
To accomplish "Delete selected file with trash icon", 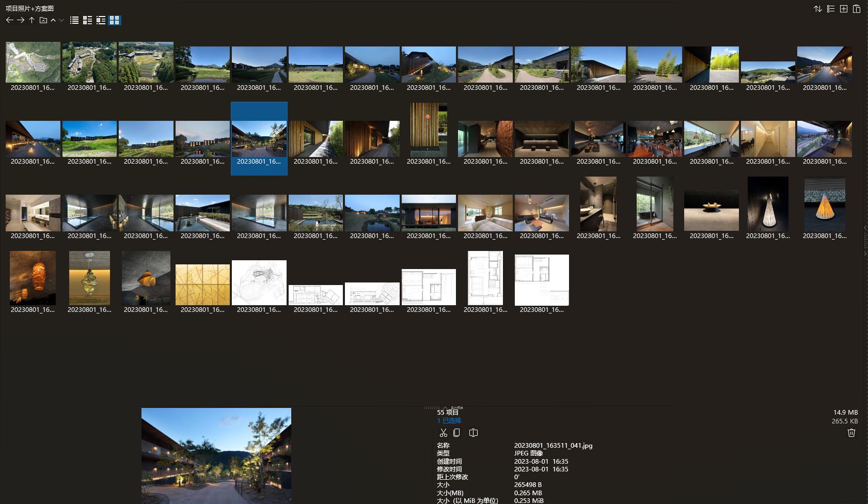I will (851, 433).
